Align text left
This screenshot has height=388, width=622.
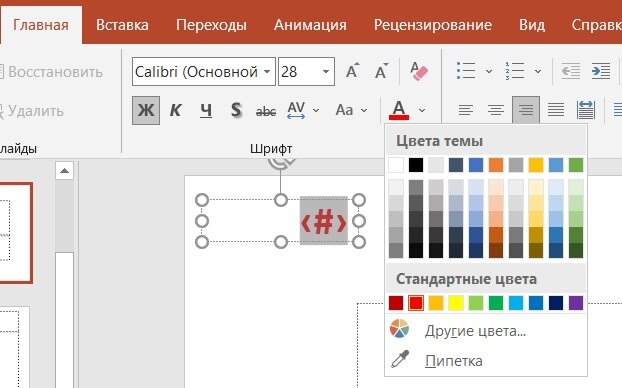click(x=466, y=110)
